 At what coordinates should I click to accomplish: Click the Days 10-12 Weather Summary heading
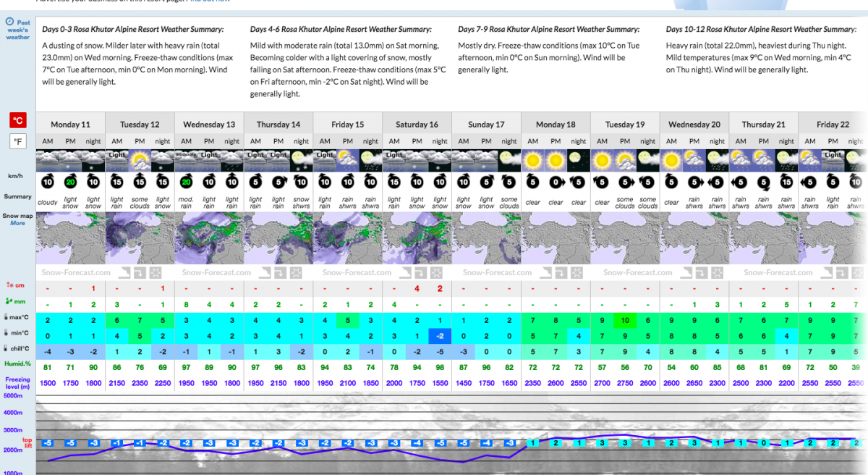tap(761, 30)
